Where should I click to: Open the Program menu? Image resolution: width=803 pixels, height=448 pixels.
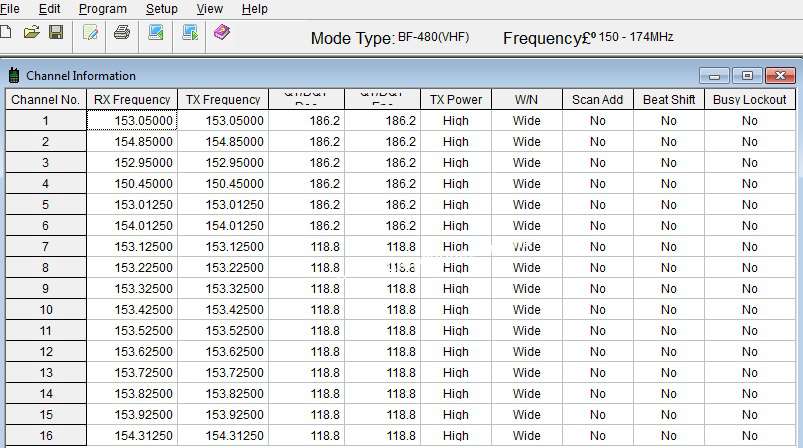point(103,9)
